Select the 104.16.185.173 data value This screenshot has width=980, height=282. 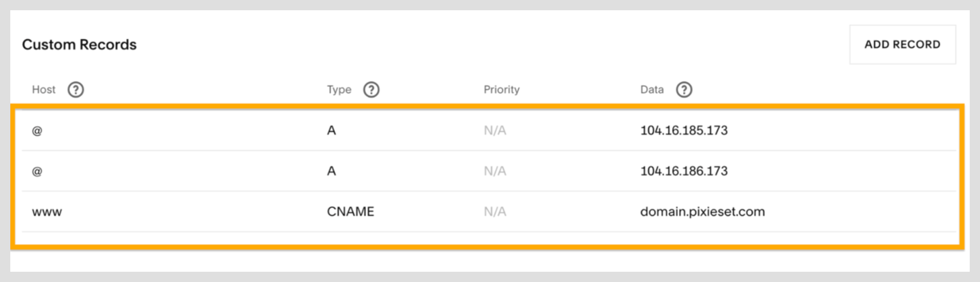pyautogui.click(x=684, y=130)
